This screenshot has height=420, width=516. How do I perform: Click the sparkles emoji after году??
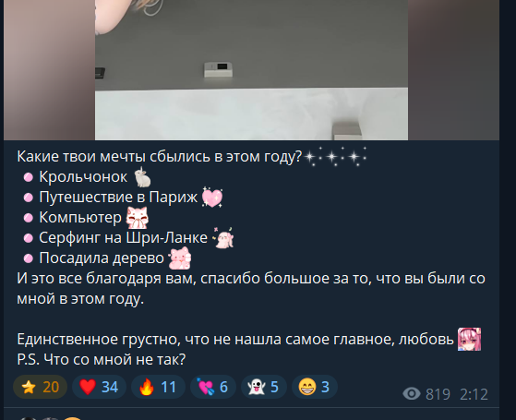coord(335,157)
